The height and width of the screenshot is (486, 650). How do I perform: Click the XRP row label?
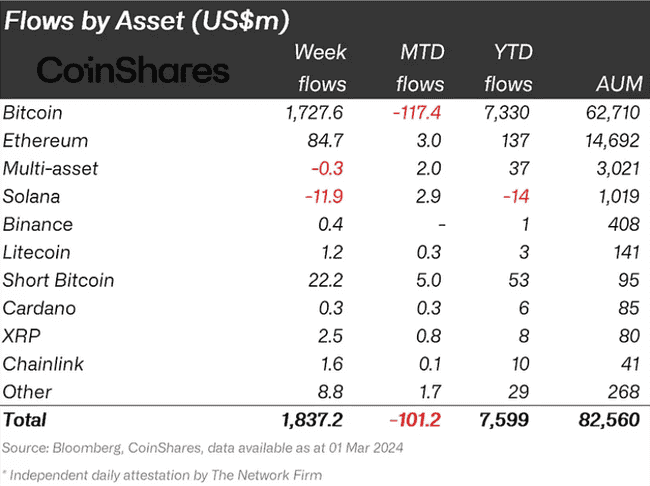point(24,336)
